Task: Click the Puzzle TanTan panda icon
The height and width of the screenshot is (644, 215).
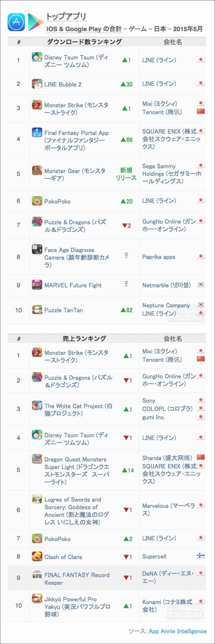Action: coord(37,310)
